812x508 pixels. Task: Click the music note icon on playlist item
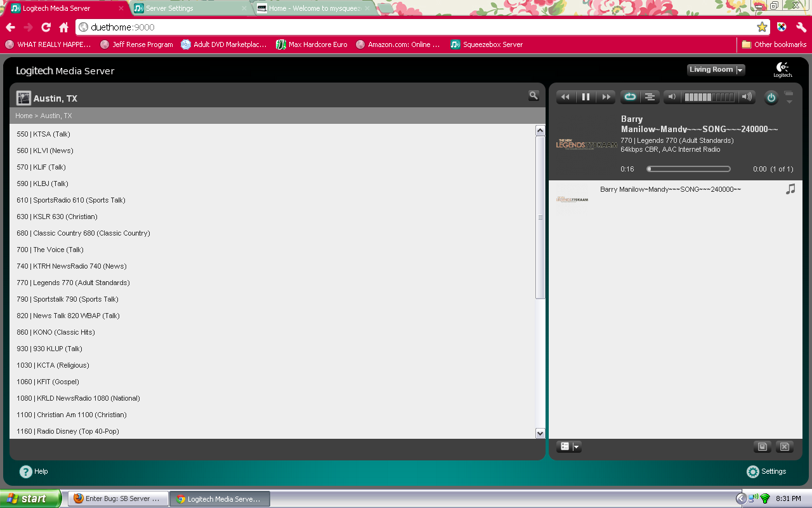pyautogui.click(x=790, y=189)
